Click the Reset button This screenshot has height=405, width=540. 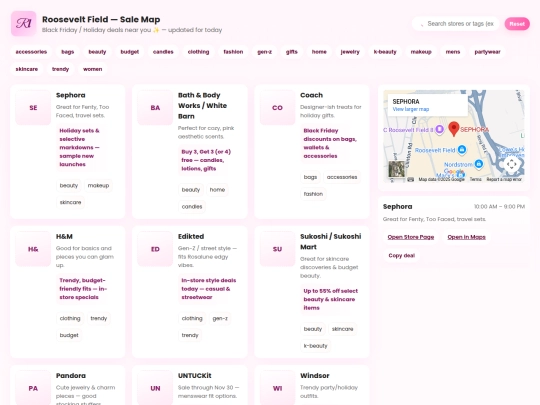pos(517,24)
